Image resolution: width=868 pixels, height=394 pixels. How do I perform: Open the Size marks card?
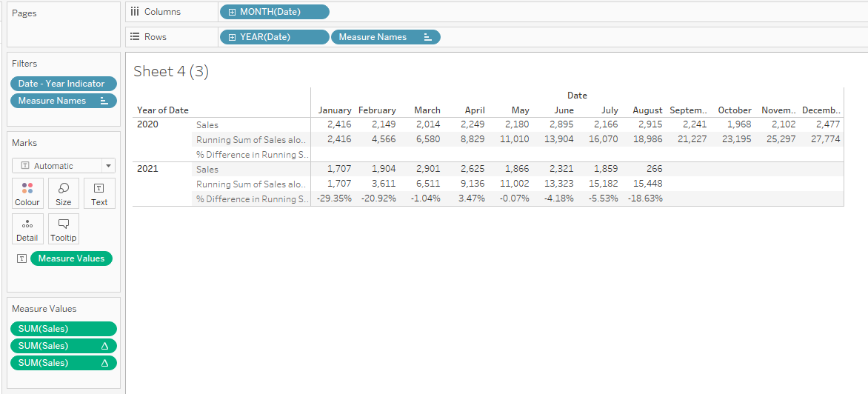(x=63, y=193)
